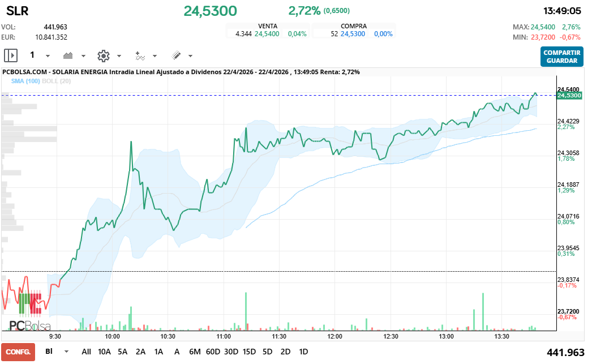Open chart settings gear icon
The height and width of the screenshot is (364, 592).
103,55
